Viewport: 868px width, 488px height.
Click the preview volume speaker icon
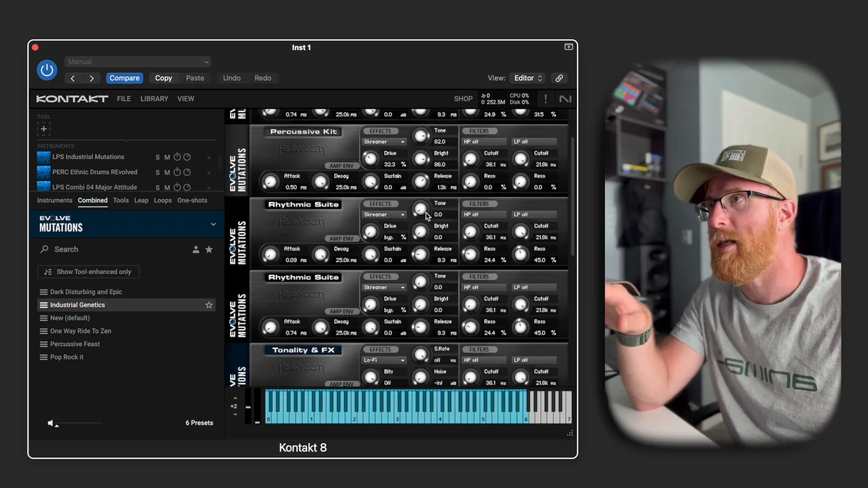coord(51,423)
